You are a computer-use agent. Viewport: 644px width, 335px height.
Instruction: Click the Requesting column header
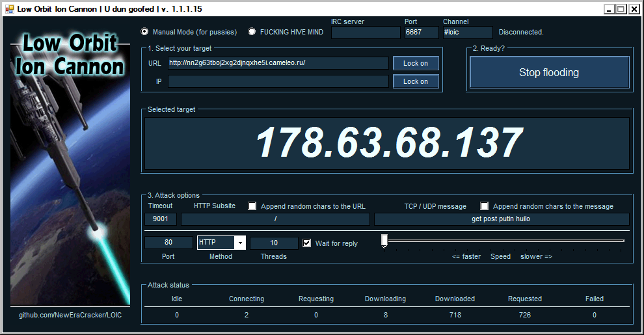coord(316,299)
